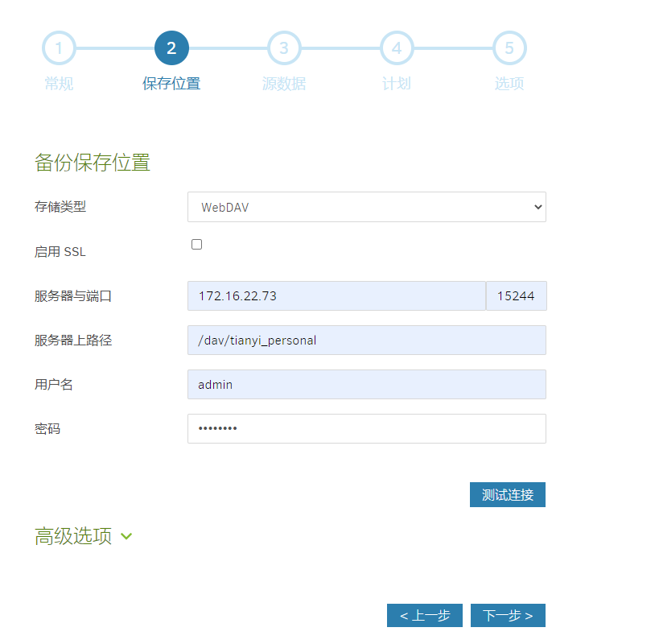Go back with < 上一步 button
This screenshot has width=659, height=644.
pyautogui.click(x=424, y=616)
